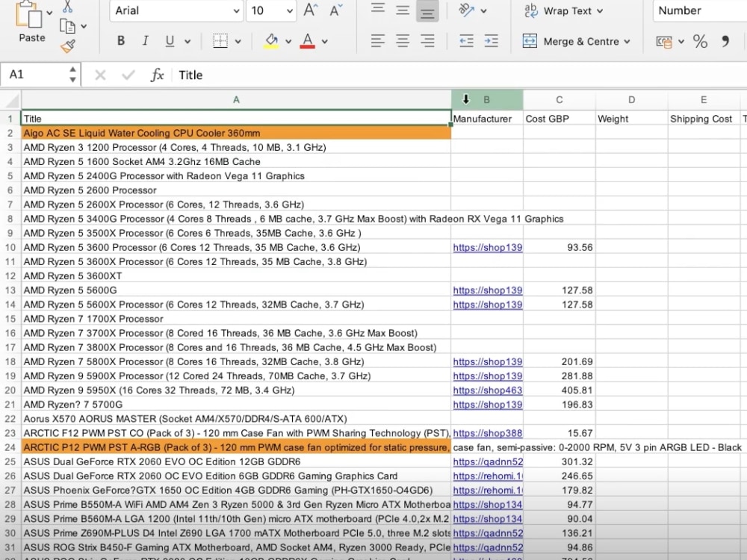The image size is (747, 560).
Task: Toggle Italic formatting
Action: tap(146, 41)
